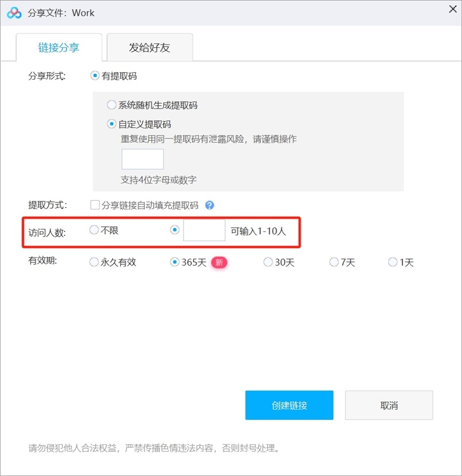462x476 pixels.
Task: Select 7天 validity period
Action: (334, 262)
